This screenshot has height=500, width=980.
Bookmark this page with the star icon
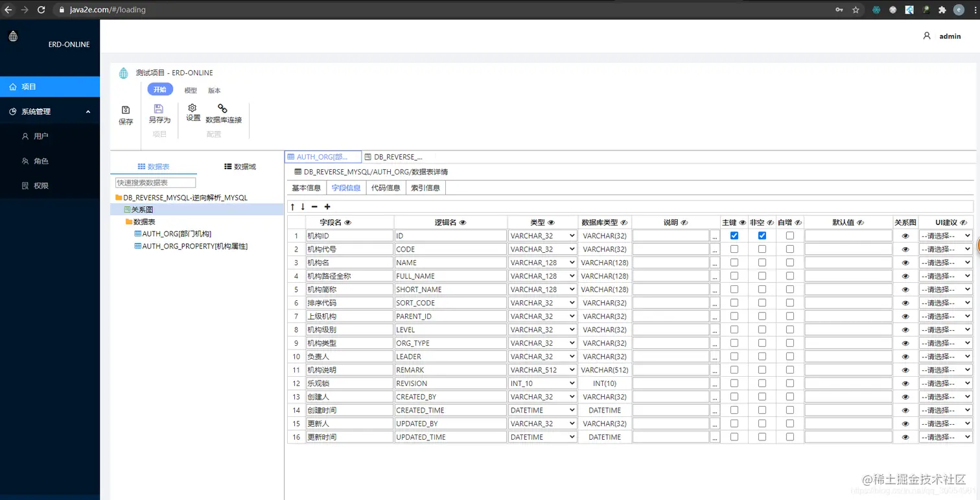856,10
